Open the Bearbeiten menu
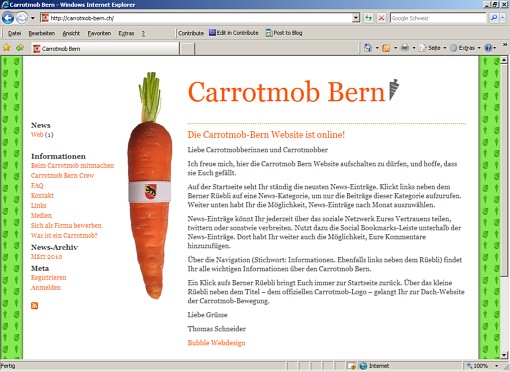Image resolution: width=510 pixels, height=372 pixels. 42,33
